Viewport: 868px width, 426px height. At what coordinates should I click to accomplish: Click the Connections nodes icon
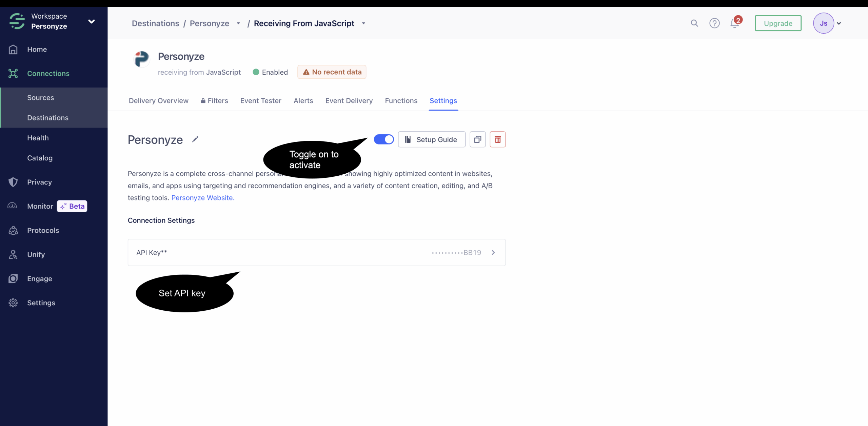tap(13, 73)
